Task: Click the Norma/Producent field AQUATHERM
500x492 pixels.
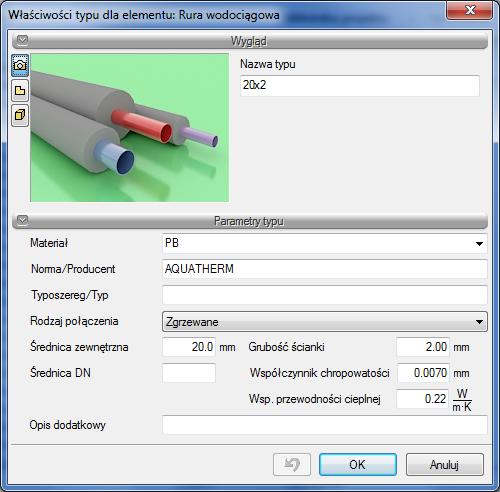Action: click(325, 269)
